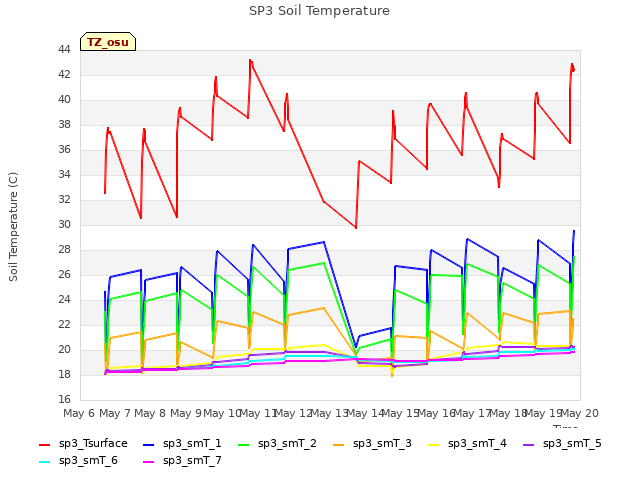Image resolution: width=640 pixels, height=480 pixels.
Task: Click the magenta sp3_smT_7 legend swatch
Action: click(x=149, y=462)
